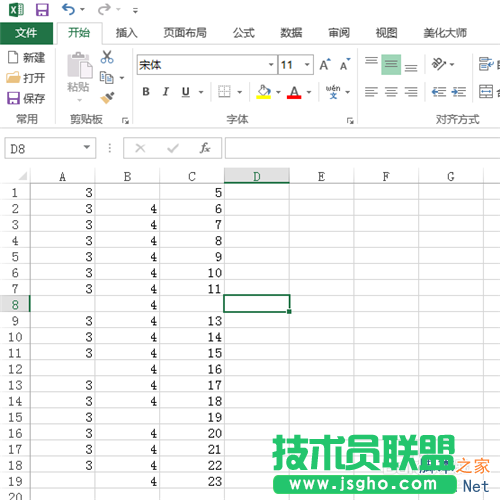The image size is (500, 500).
Task: Toggle Italic formatting
Action: 166,92
